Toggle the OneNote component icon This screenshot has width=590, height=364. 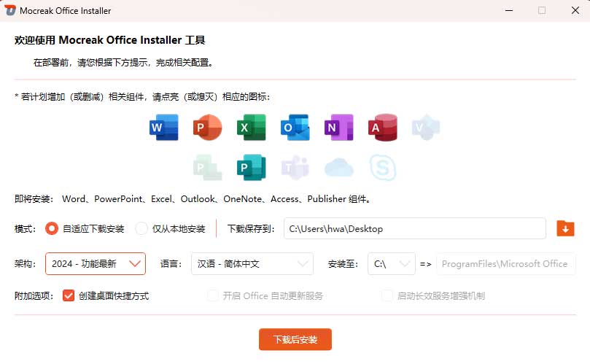(x=338, y=127)
